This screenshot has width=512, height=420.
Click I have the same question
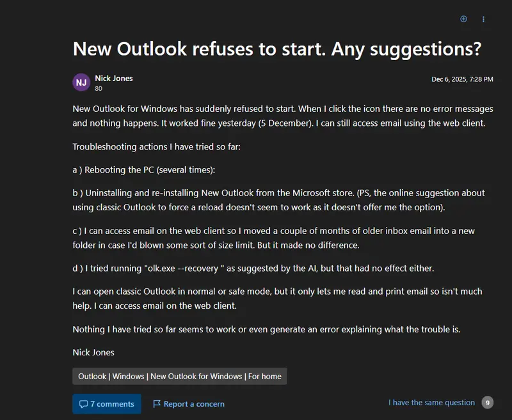click(431, 403)
